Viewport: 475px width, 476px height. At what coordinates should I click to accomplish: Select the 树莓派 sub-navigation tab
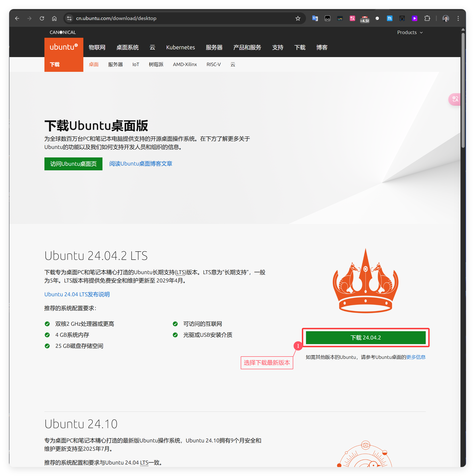pyautogui.click(x=156, y=64)
